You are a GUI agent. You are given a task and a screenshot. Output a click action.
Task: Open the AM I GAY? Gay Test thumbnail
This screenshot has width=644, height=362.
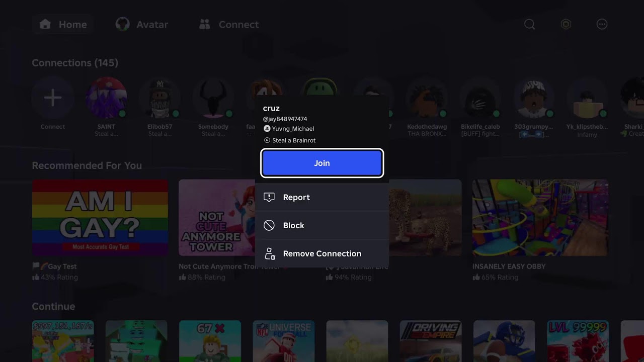tap(100, 218)
